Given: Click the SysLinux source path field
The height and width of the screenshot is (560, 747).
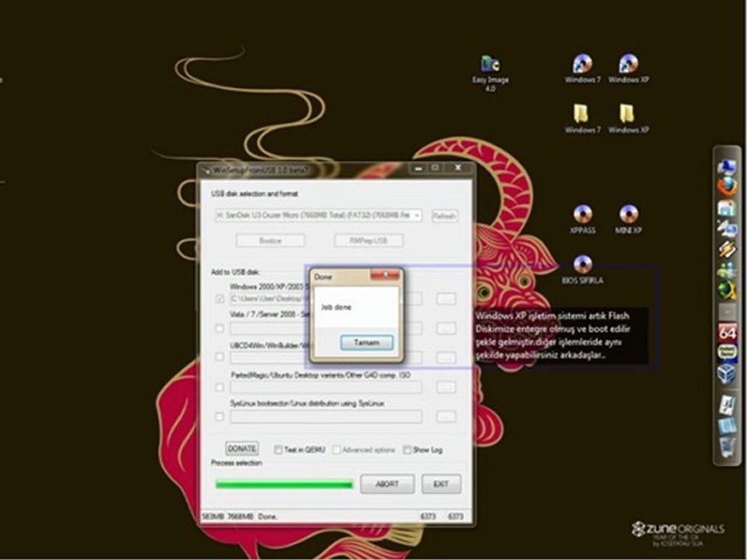Looking at the screenshot, I should click(x=326, y=417).
